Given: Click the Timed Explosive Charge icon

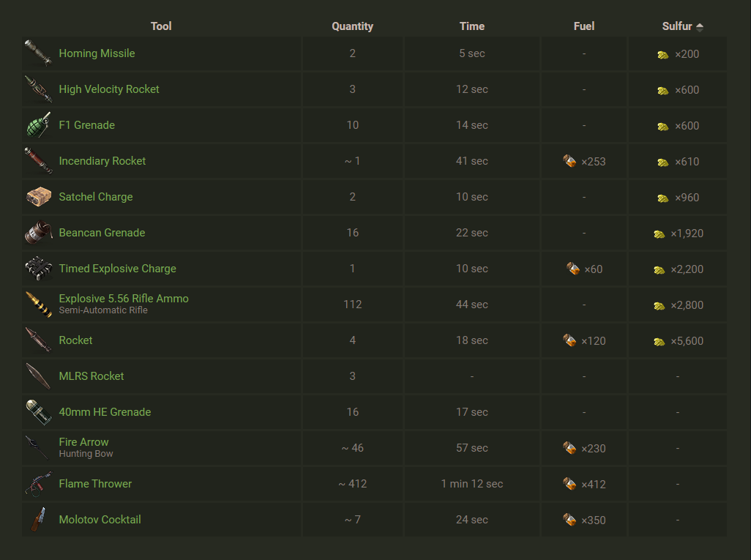Looking at the screenshot, I should point(38,269).
